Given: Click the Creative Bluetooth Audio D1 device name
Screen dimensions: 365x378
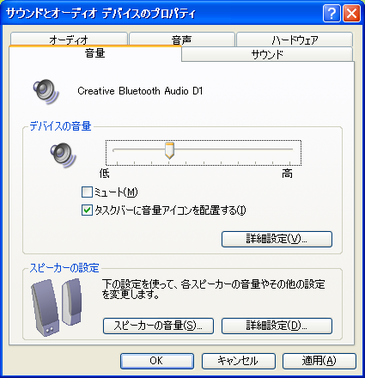Looking at the screenshot, I should 140,91.
